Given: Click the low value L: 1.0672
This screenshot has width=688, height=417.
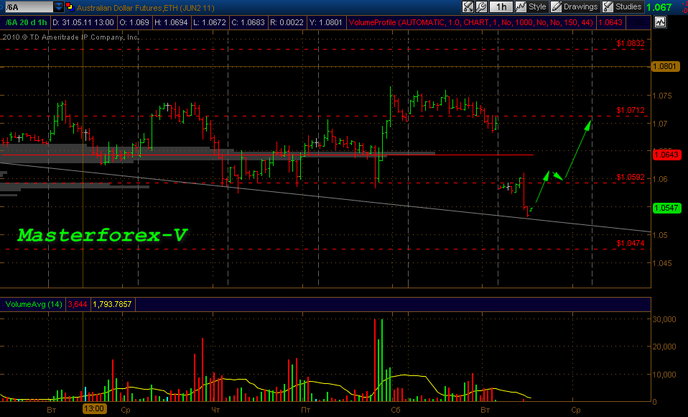Looking at the screenshot, I should [x=210, y=22].
